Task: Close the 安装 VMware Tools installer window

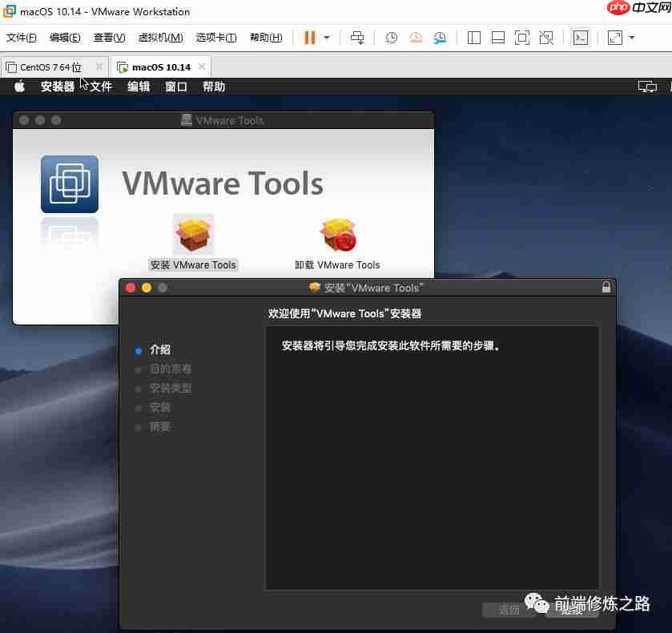Action: tap(131, 288)
